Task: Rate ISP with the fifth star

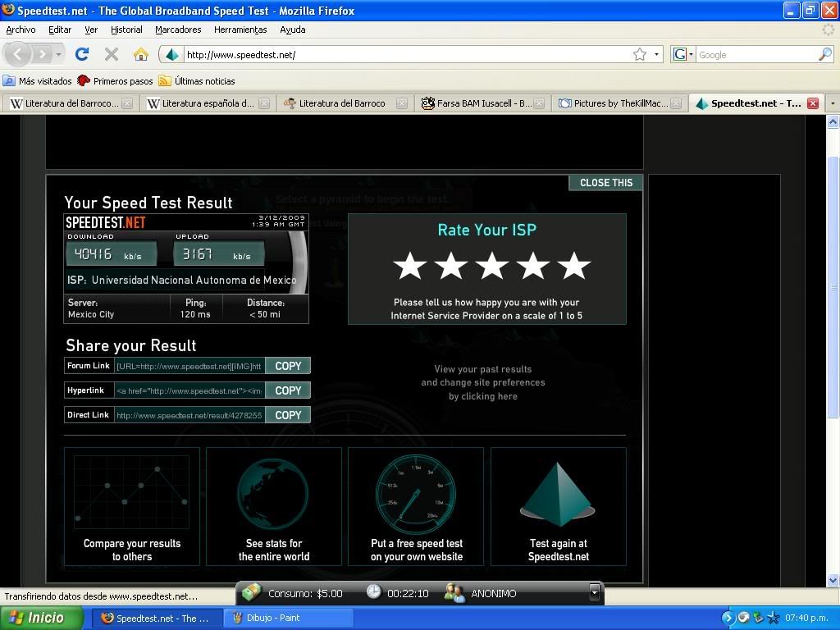Action: coord(573,265)
